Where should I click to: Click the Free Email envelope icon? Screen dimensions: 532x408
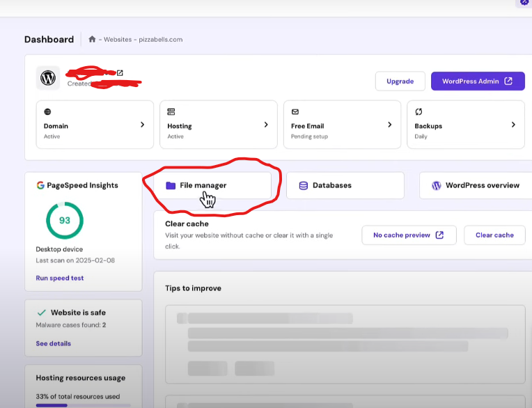tap(295, 111)
